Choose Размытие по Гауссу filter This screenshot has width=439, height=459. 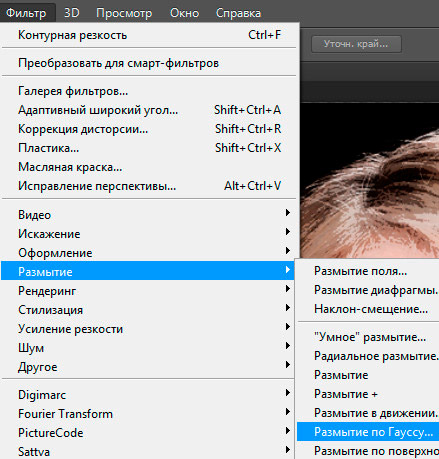[x=368, y=432]
